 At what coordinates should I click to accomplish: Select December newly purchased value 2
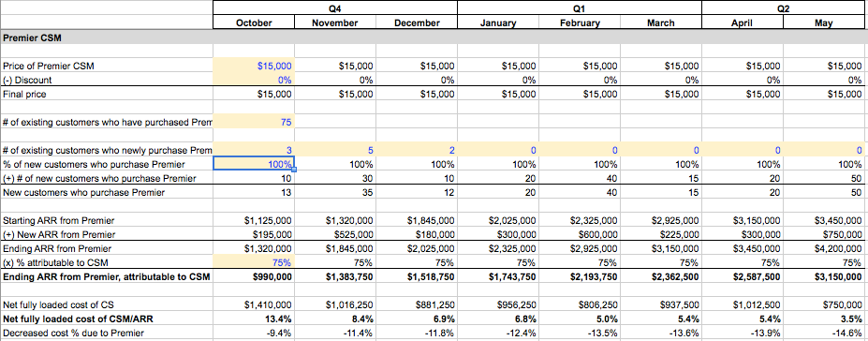click(417, 150)
